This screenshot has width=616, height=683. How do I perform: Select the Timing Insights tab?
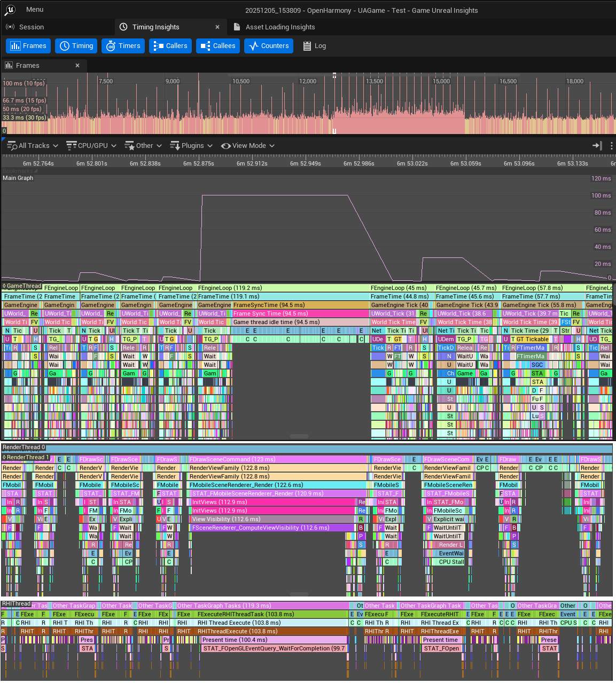click(155, 27)
